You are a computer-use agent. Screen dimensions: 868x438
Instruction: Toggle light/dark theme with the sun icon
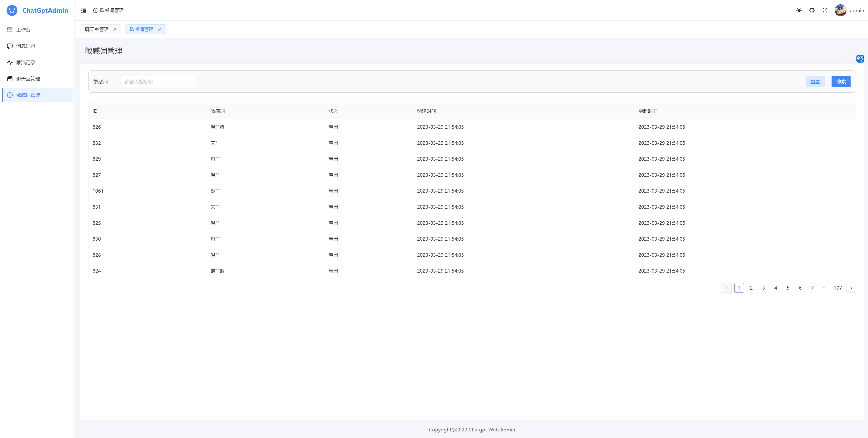[799, 10]
